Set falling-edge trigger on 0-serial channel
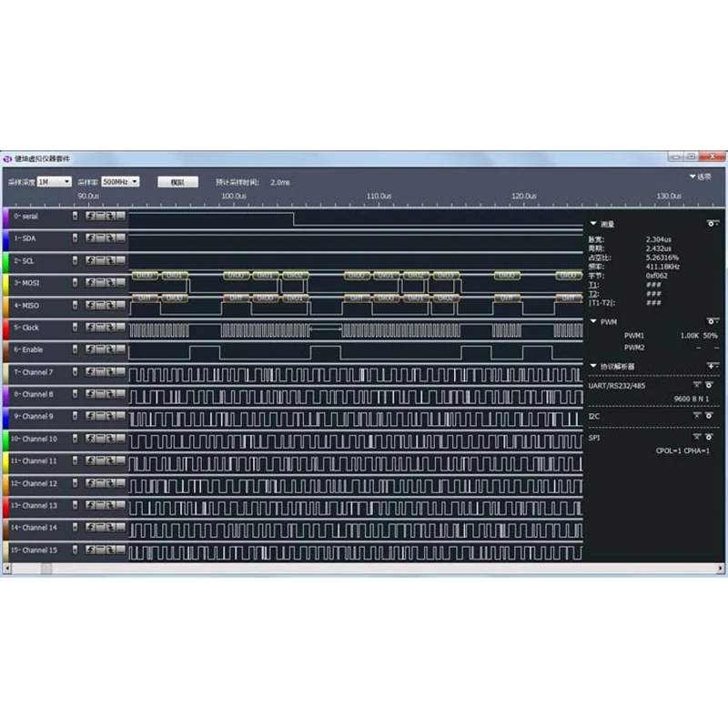 110,216
